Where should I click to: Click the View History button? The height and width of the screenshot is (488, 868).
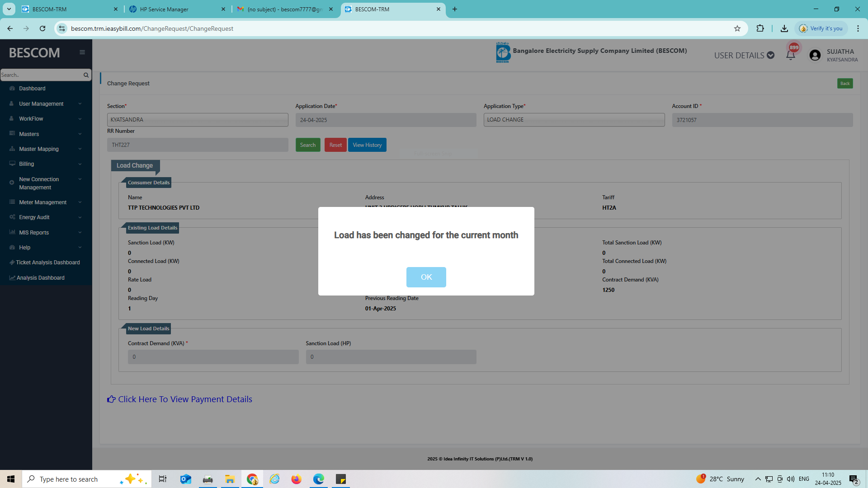tap(367, 145)
